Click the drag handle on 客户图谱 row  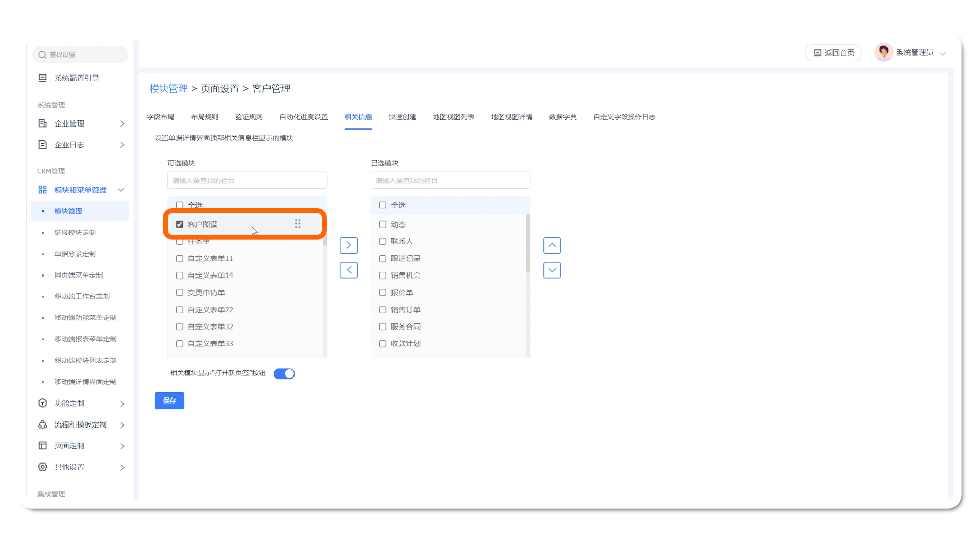(x=298, y=224)
